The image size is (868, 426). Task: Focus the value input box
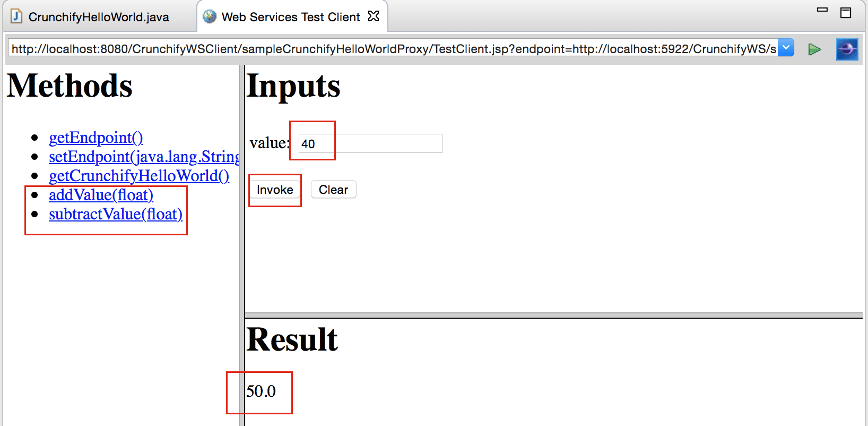(x=370, y=143)
